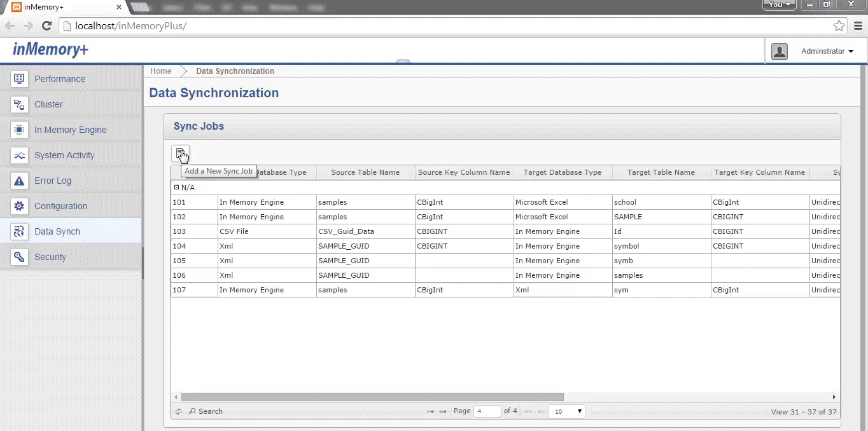Click the Add a New Sync Job icon
This screenshot has width=868, height=431.
point(180,154)
